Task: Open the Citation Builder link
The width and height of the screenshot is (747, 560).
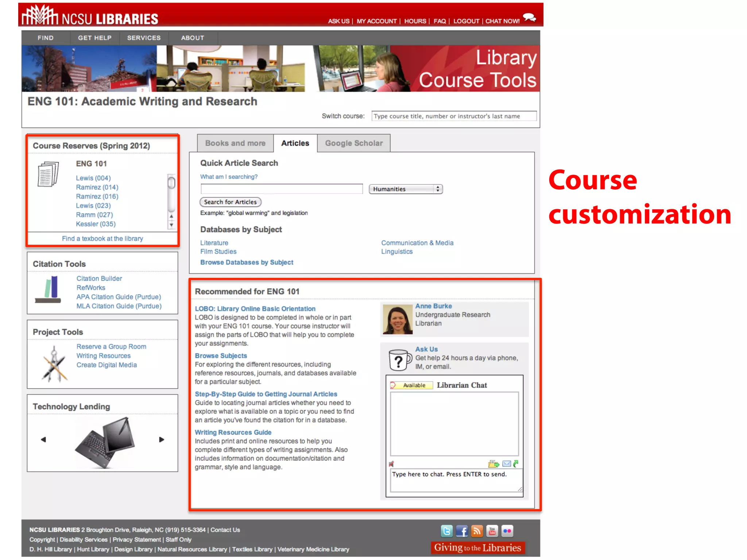Action: [99, 278]
